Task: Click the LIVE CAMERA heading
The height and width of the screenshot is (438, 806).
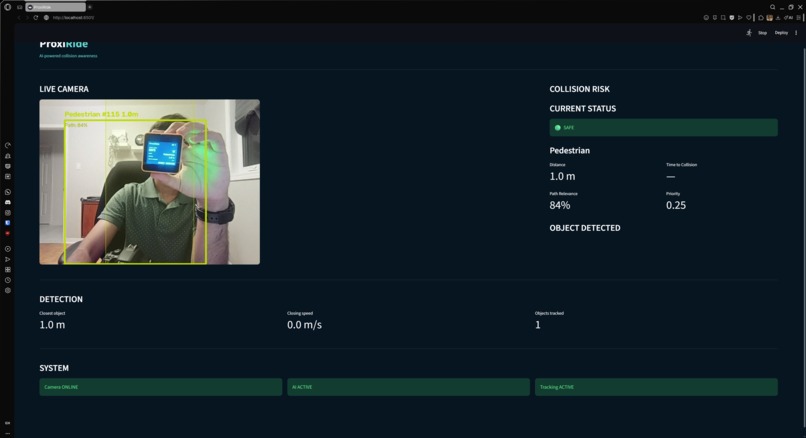Action: click(64, 89)
